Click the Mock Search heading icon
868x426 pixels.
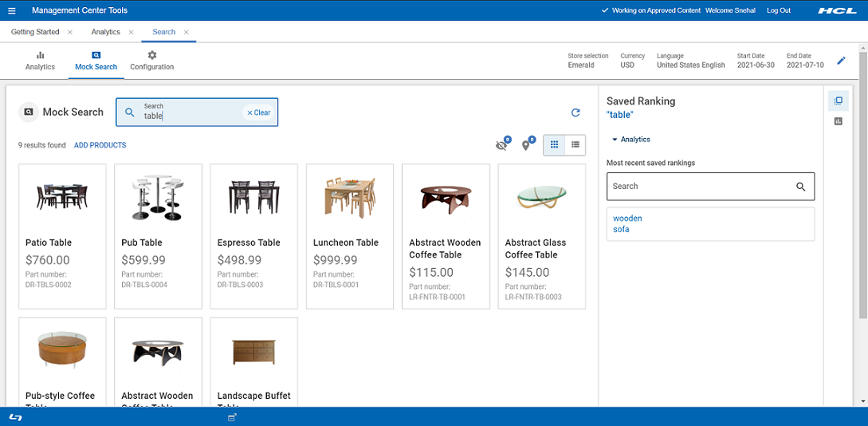28,112
